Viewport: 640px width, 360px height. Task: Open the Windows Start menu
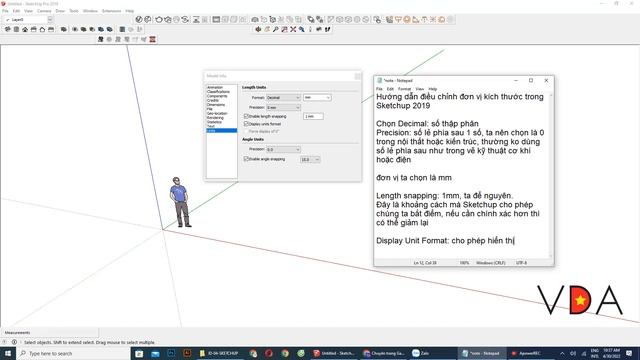pos(8,353)
